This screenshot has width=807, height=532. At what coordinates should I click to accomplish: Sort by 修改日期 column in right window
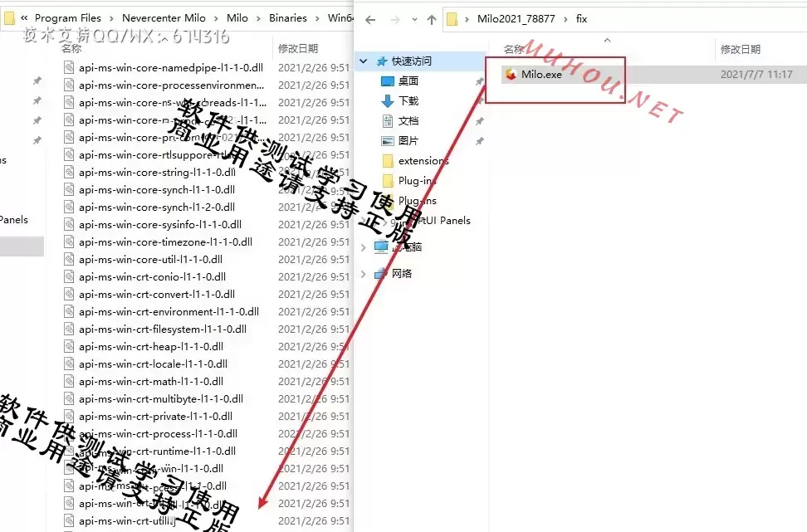pos(740,50)
